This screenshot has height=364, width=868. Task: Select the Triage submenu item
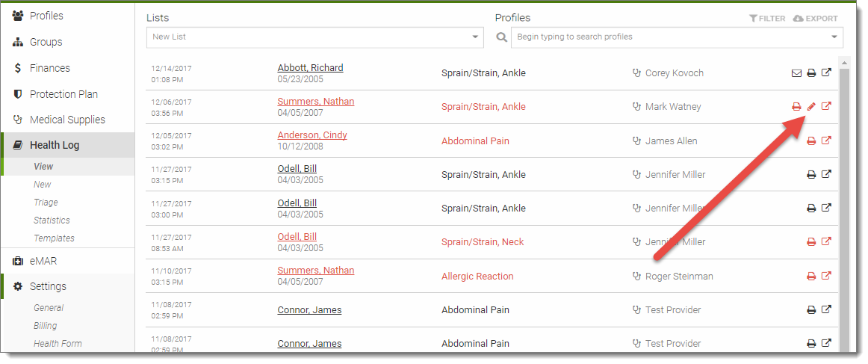pos(46,203)
